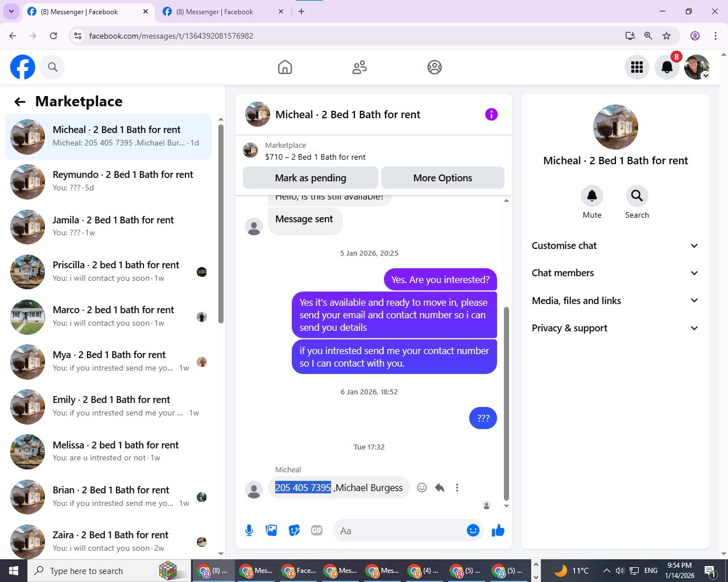Open the Chrome tab search dropdown

coord(11,11)
